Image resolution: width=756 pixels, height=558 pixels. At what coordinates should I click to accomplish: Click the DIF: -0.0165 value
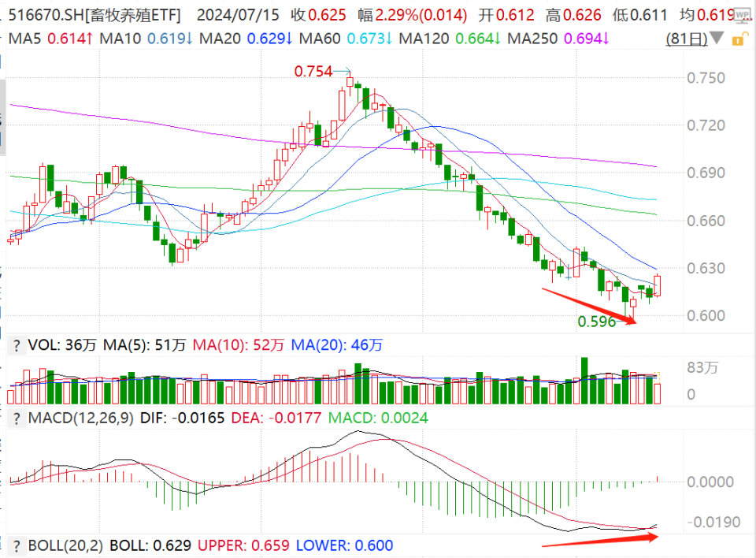coord(182,418)
